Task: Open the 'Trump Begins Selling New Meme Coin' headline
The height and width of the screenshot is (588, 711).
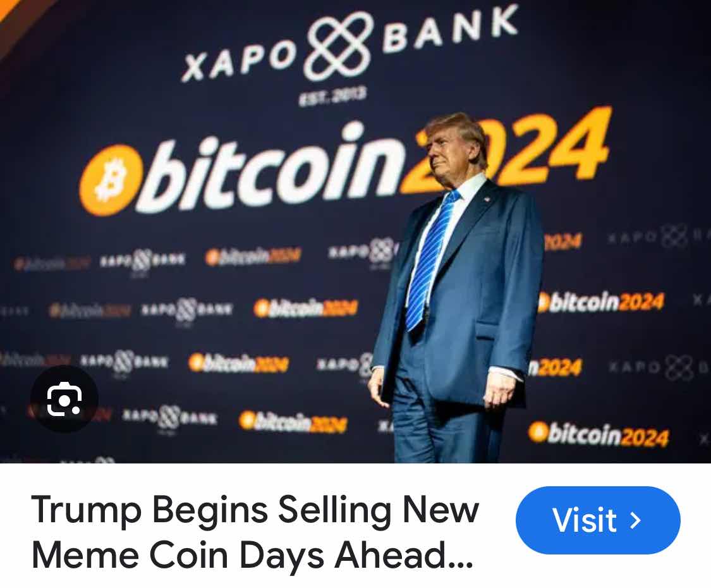Action: 255,532
